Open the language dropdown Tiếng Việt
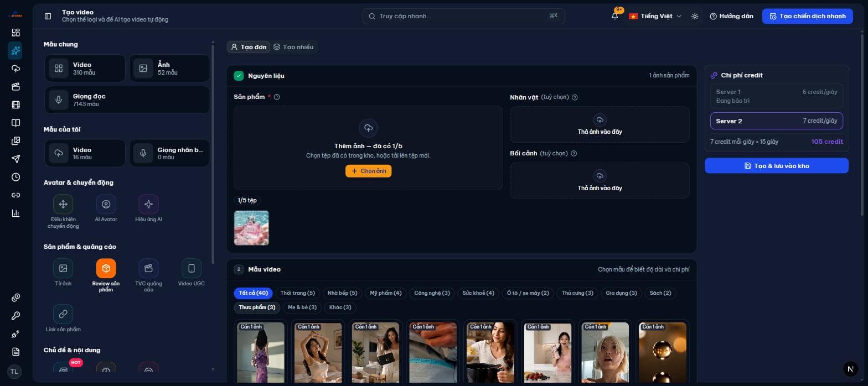 point(655,16)
